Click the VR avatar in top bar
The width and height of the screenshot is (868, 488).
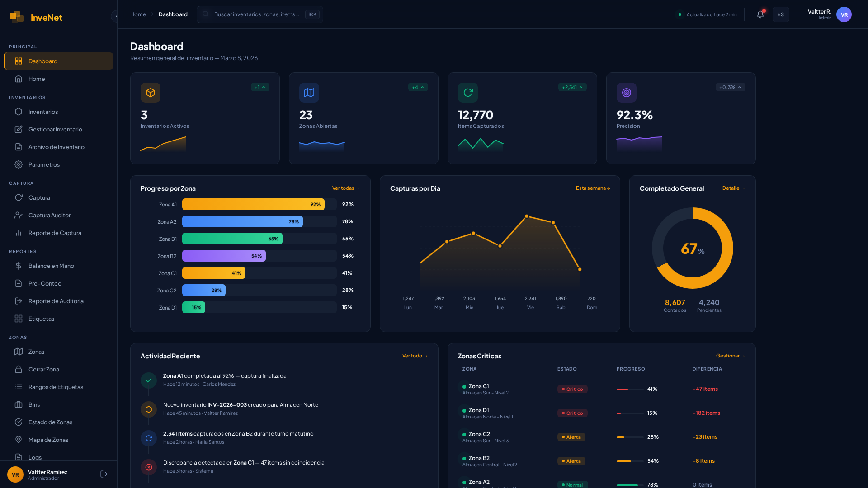click(844, 14)
